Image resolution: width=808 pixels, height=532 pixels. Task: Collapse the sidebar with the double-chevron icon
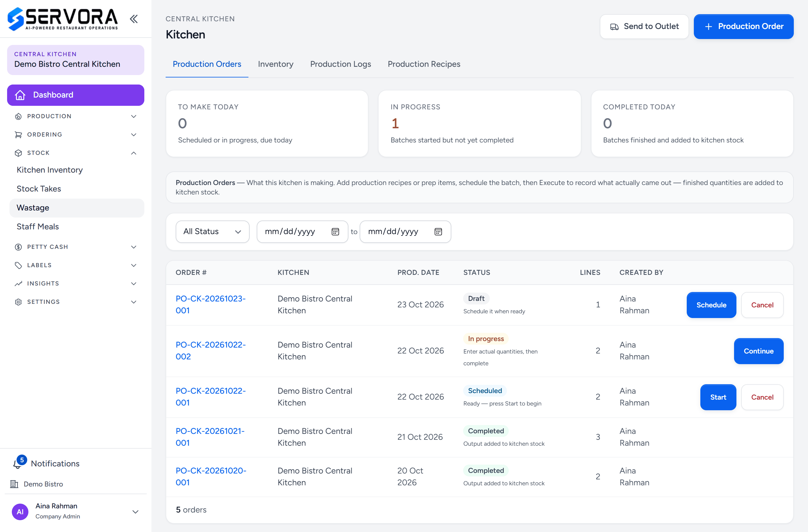coord(134,19)
